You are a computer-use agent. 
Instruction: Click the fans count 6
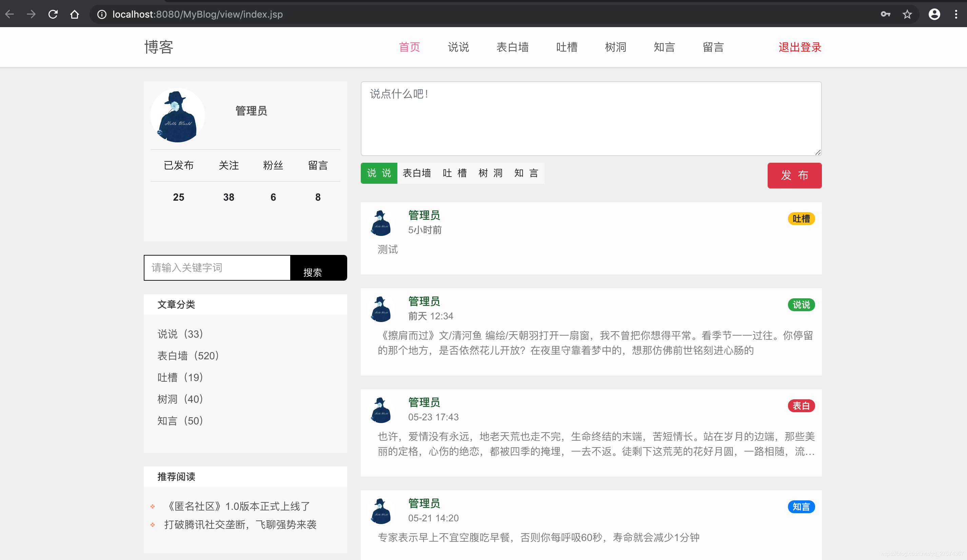pos(273,197)
